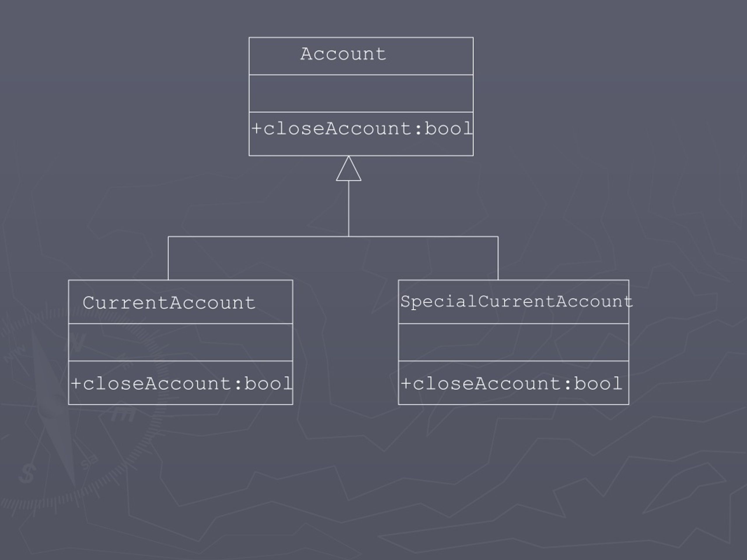The image size is (747, 560).
Task: Select closeAccount method in Account class
Action: pos(362,129)
